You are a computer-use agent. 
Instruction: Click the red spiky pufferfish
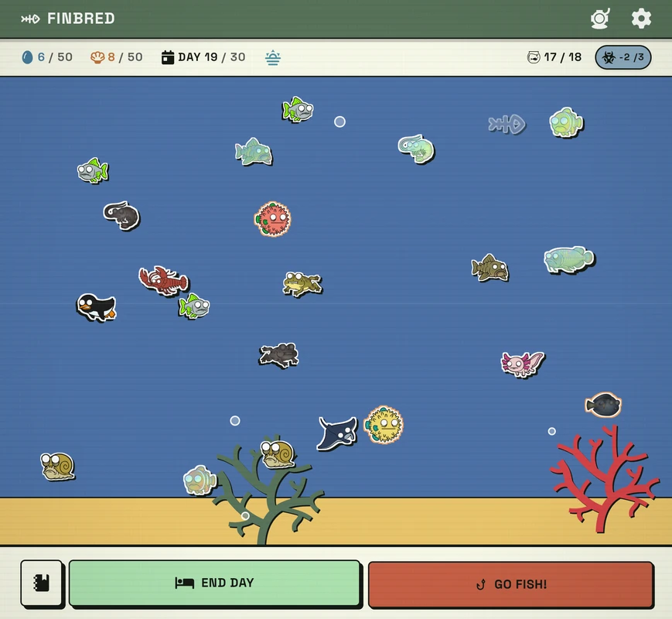coord(273,219)
